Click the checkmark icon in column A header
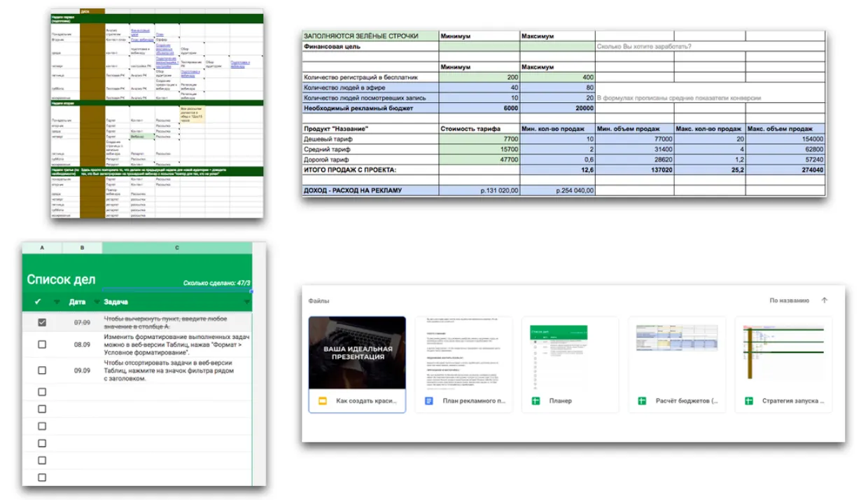This screenshot has width=868, height=500. 38,302
